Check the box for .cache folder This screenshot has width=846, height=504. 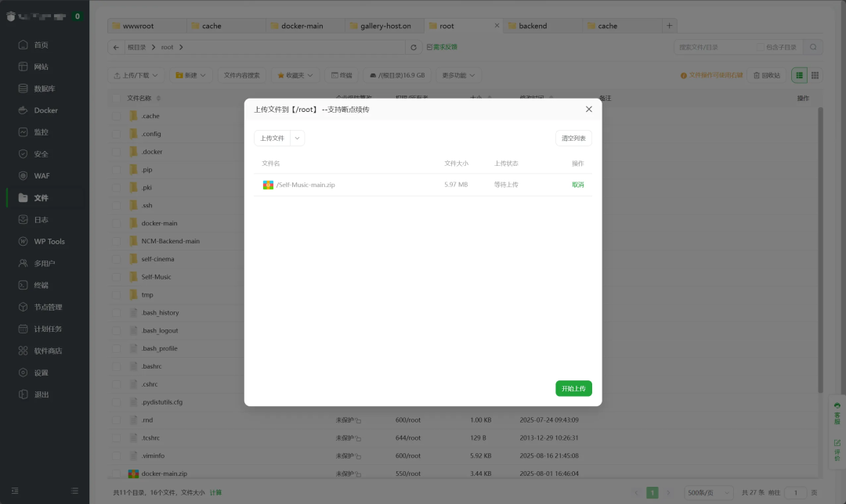116,116
